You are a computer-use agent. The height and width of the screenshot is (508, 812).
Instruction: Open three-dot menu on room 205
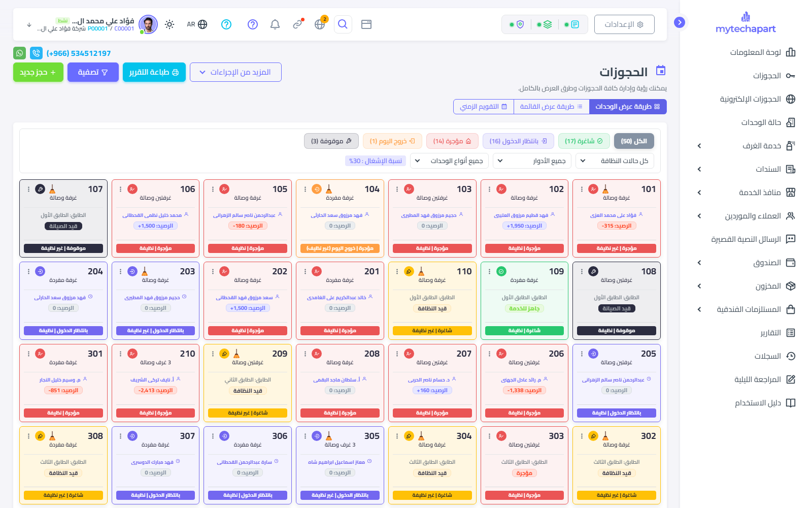(582, 354)
